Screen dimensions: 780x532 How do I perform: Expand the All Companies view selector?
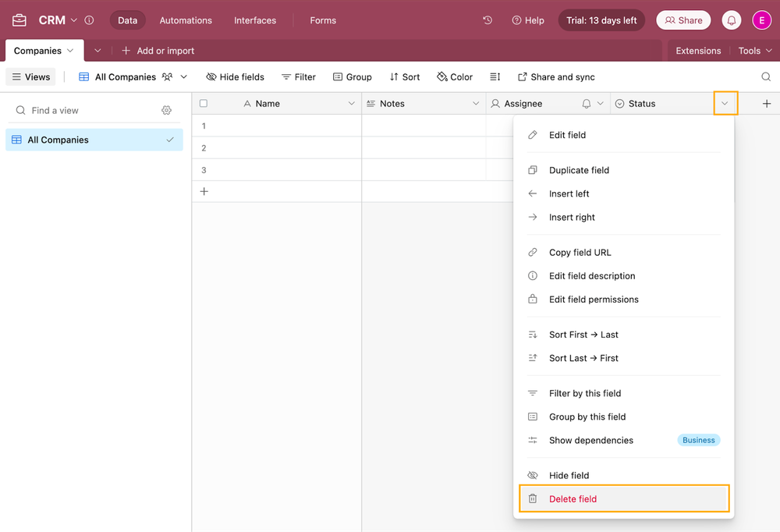click(x=183, y=76)
